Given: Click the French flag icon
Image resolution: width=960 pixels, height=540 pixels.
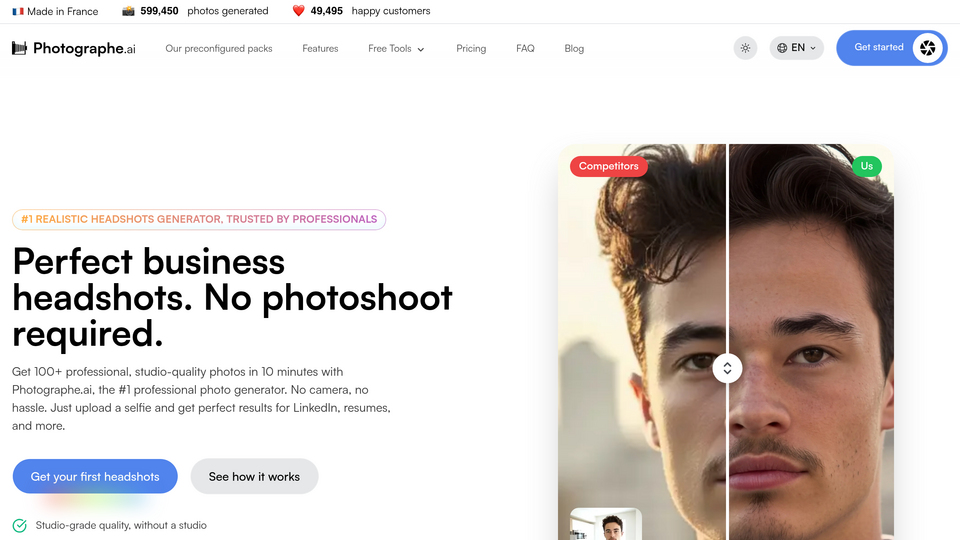Looking at the screenshot, I should (x=18, y=11).
